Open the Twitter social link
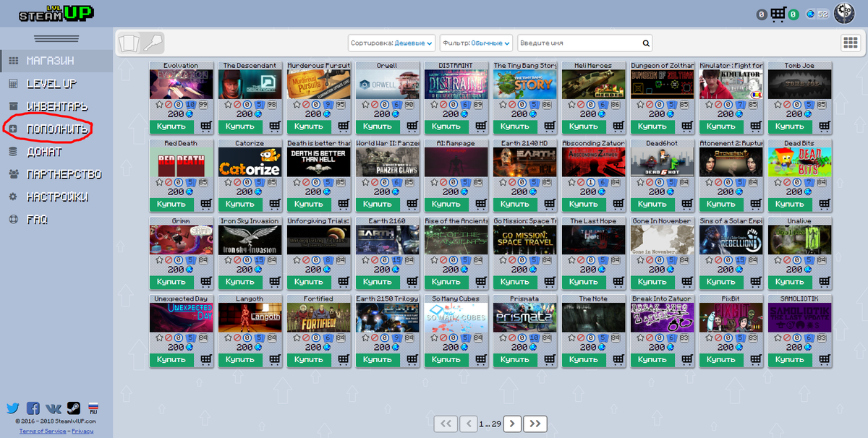 click(12, 408)
